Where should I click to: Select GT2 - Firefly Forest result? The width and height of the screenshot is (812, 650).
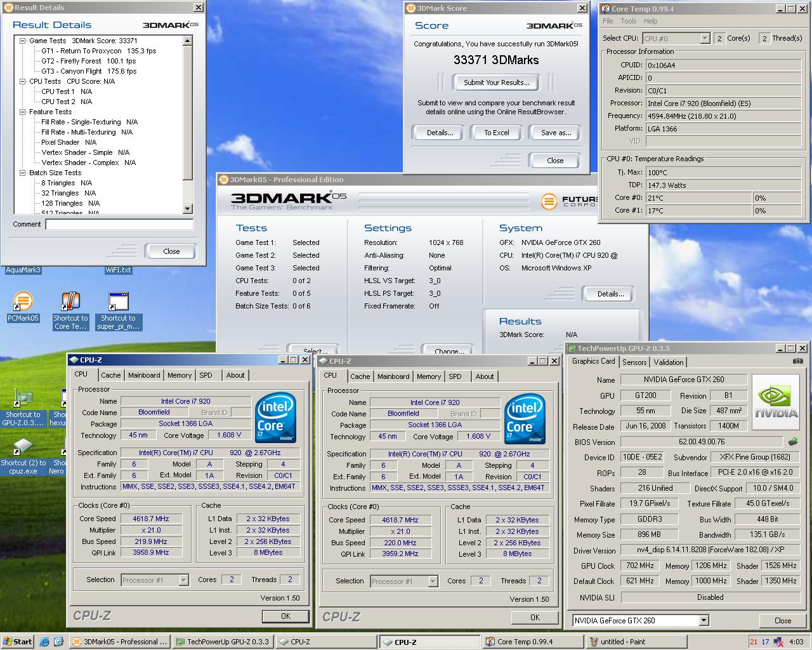coord(89,61)
